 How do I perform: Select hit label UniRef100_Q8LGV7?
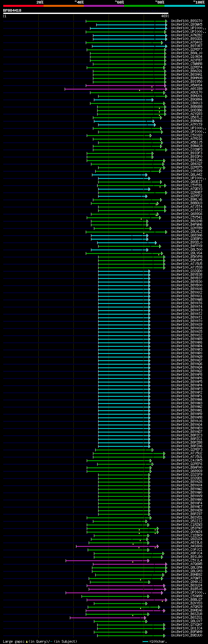pos(187,621)
